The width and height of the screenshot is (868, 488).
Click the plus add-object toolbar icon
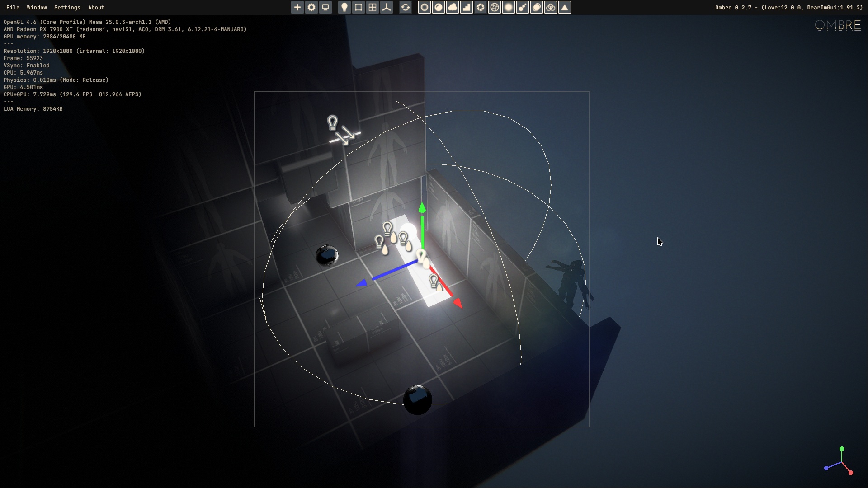coord(297,7)
